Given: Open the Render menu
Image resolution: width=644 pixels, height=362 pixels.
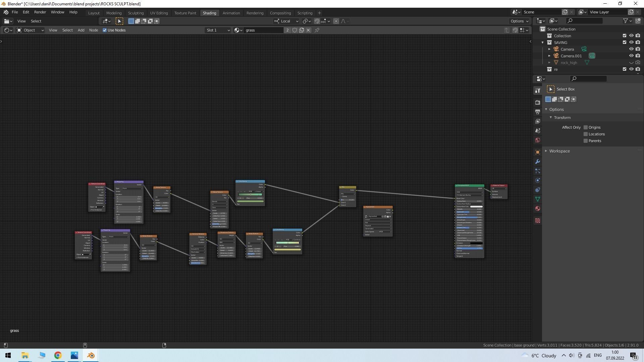Looking at the screenshot, I should pos(40,12).
